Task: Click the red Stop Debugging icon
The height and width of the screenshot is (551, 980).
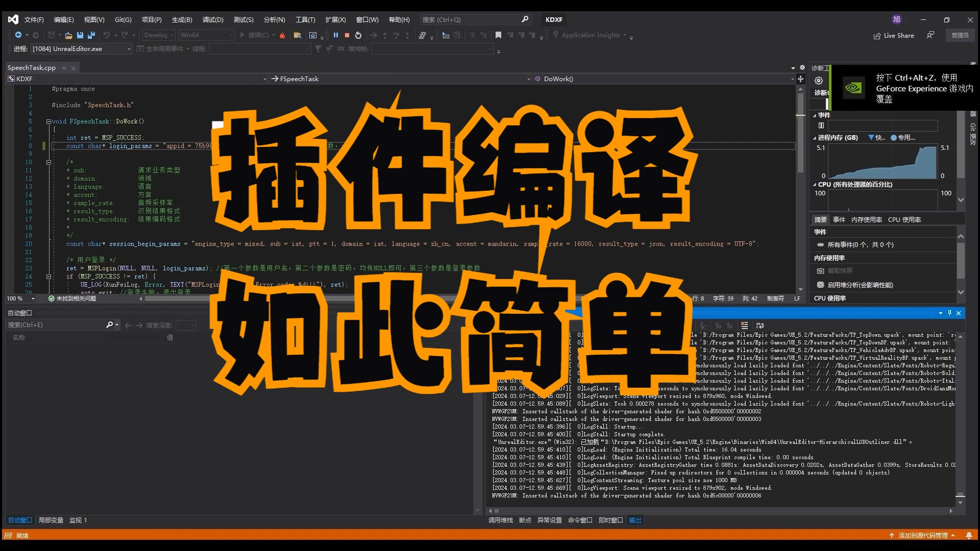Action: click(x=347, y=35)
